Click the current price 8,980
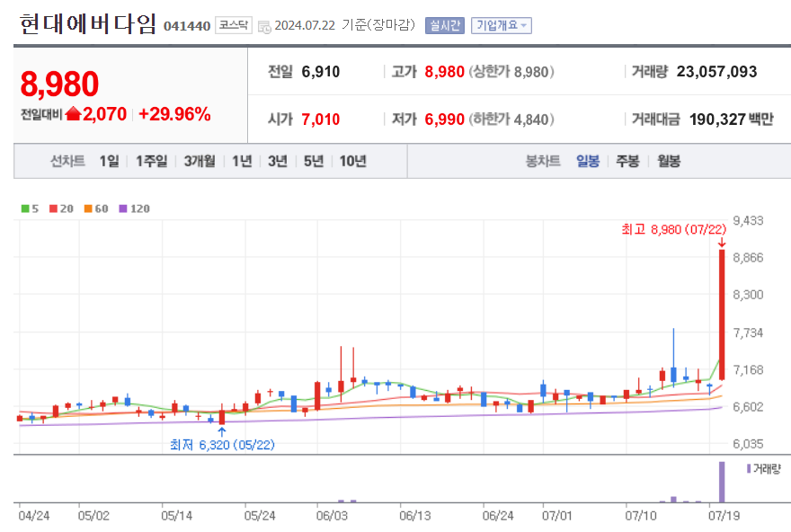The width and height of the screenshot is (791, 532). [59, 84]
